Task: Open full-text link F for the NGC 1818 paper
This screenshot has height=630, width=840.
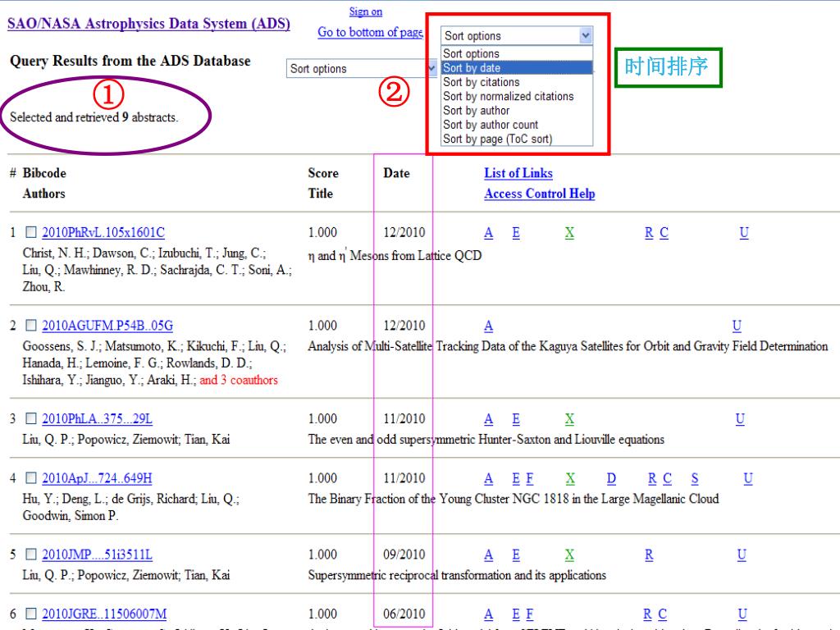Action: pyautogui.click(x=529, y=478)
